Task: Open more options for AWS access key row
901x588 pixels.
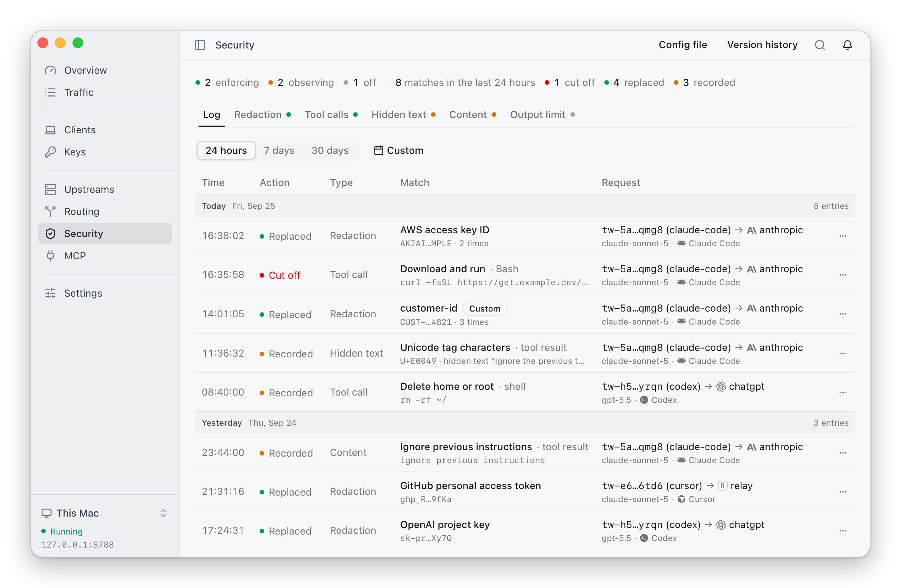Action: tap(843, 236)
